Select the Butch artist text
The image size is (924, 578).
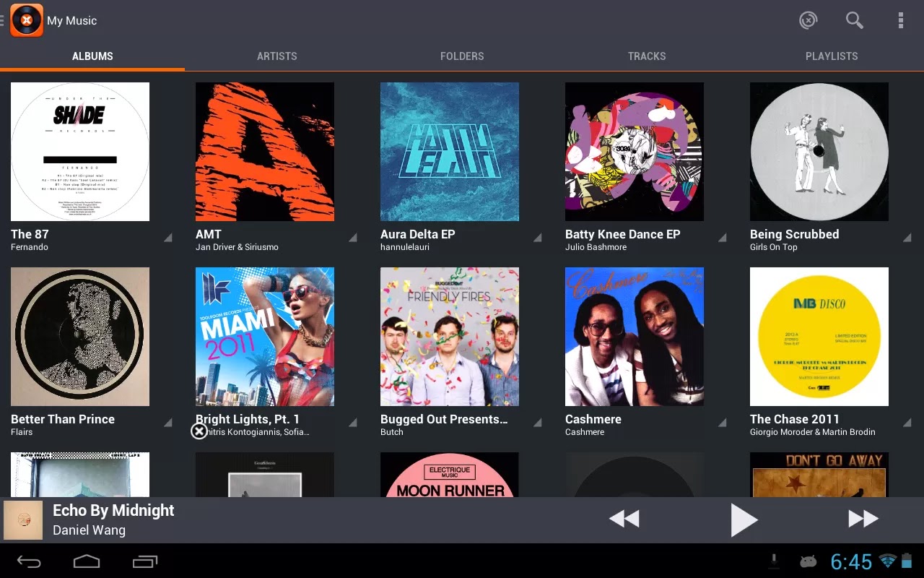(392, 432)
